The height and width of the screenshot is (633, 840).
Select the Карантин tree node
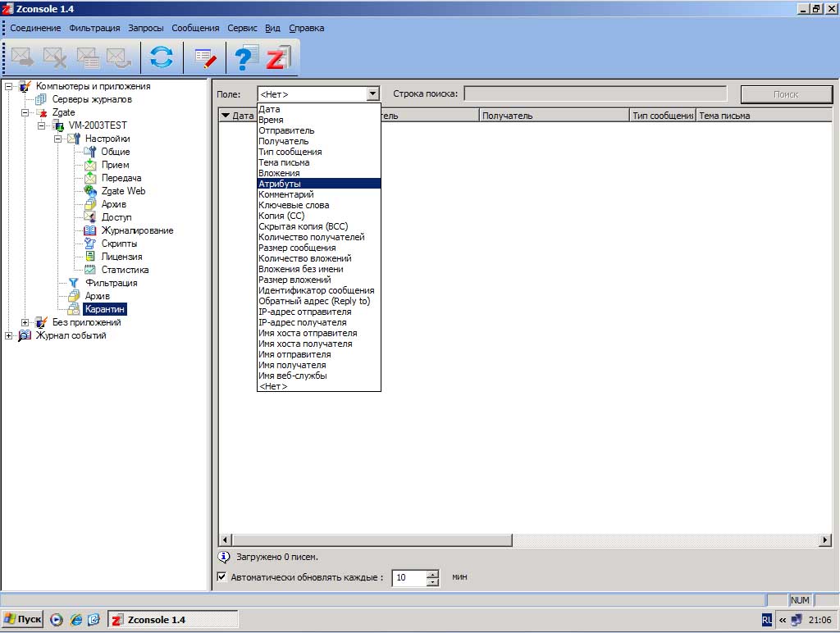click(104, 309)
